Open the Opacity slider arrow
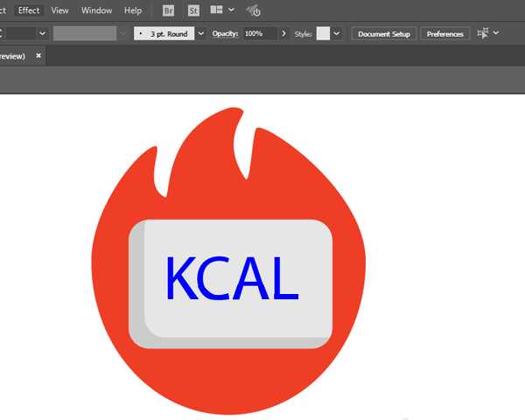Viewport: 525px width, 420px height. tap(283, 33)
